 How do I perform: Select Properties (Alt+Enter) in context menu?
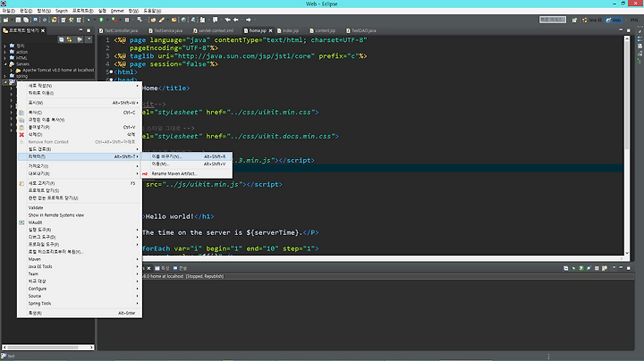[x=80, y=313]
